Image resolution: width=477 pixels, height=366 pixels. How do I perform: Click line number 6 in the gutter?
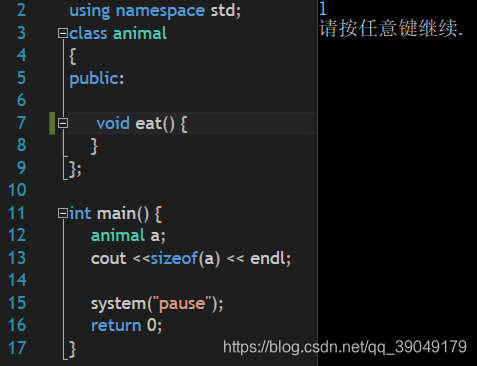pos(21,100)
